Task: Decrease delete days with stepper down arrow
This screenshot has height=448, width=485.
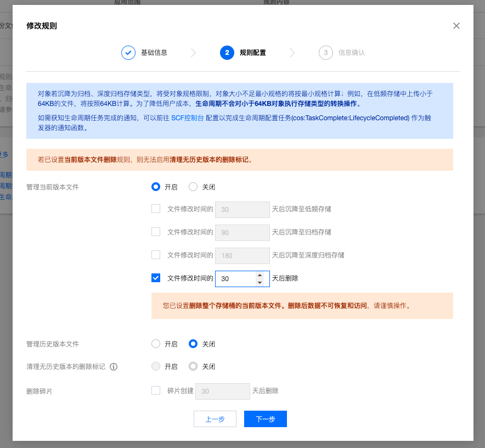Action: click(260, 282)
